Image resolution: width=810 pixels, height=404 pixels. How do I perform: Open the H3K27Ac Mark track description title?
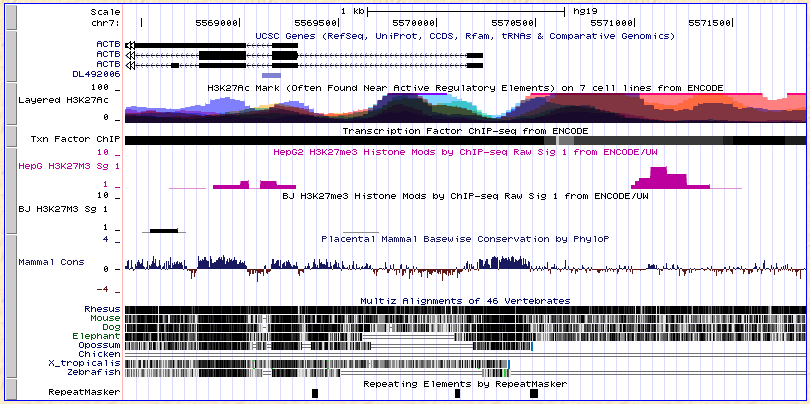pos(465,88)
